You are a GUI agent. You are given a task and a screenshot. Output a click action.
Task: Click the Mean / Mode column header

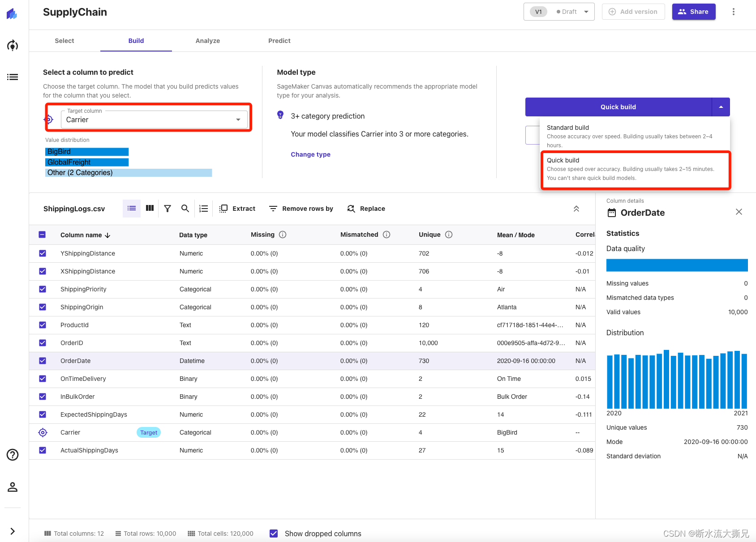(516, 235)
